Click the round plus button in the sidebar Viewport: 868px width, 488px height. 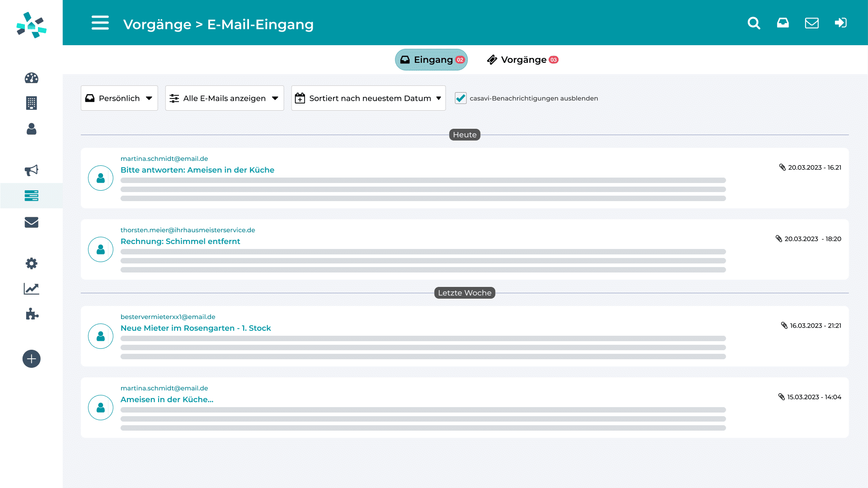31,359
